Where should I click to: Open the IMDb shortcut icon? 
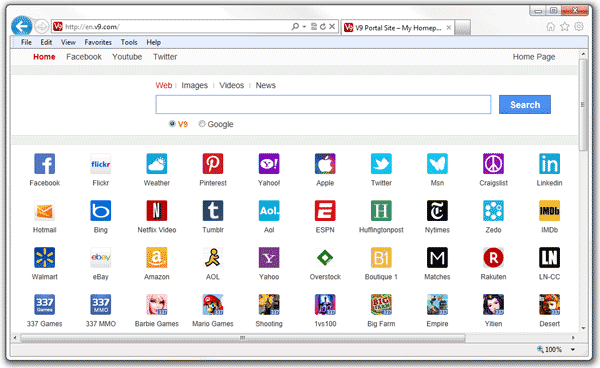[549, 211]
